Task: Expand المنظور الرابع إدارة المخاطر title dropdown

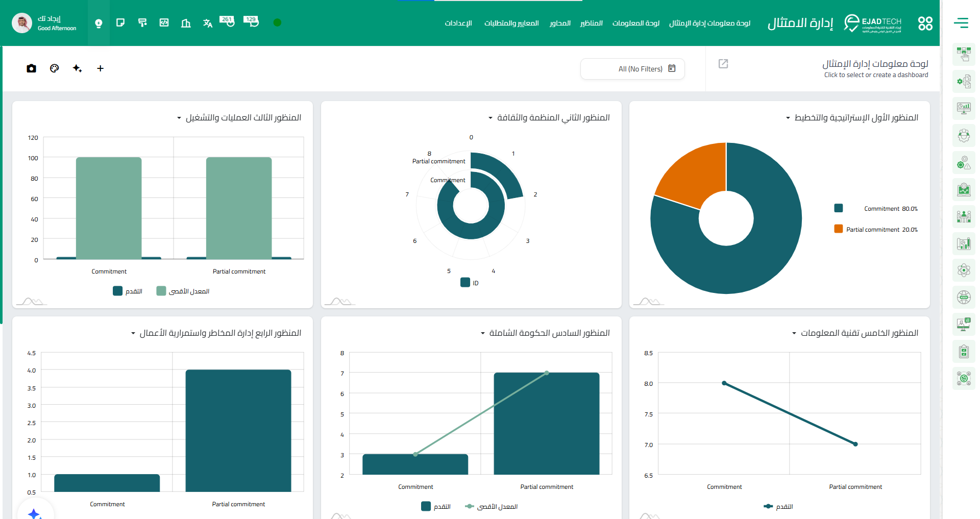Action: [133, 334]
